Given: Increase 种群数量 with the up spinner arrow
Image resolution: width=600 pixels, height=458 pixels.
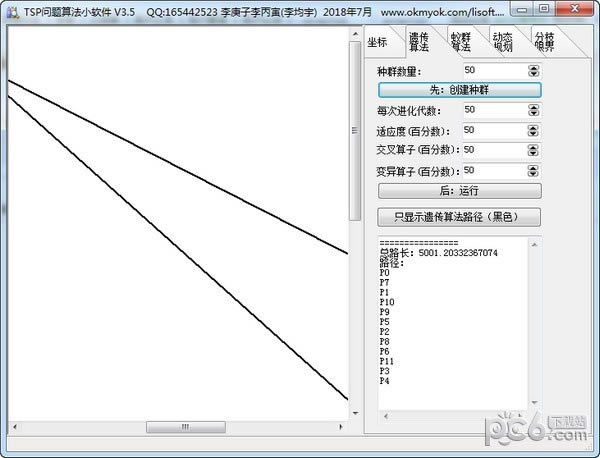Looking at the screenshot, I should coord(533,67).
